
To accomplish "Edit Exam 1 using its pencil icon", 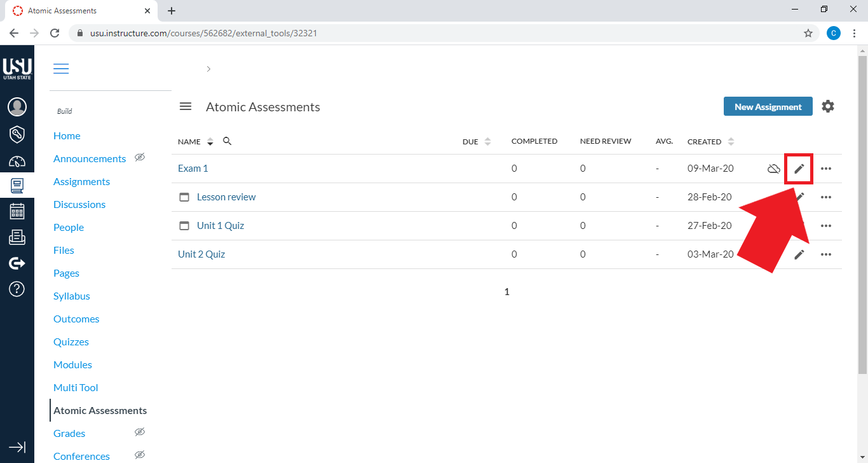I will point(799,168).
